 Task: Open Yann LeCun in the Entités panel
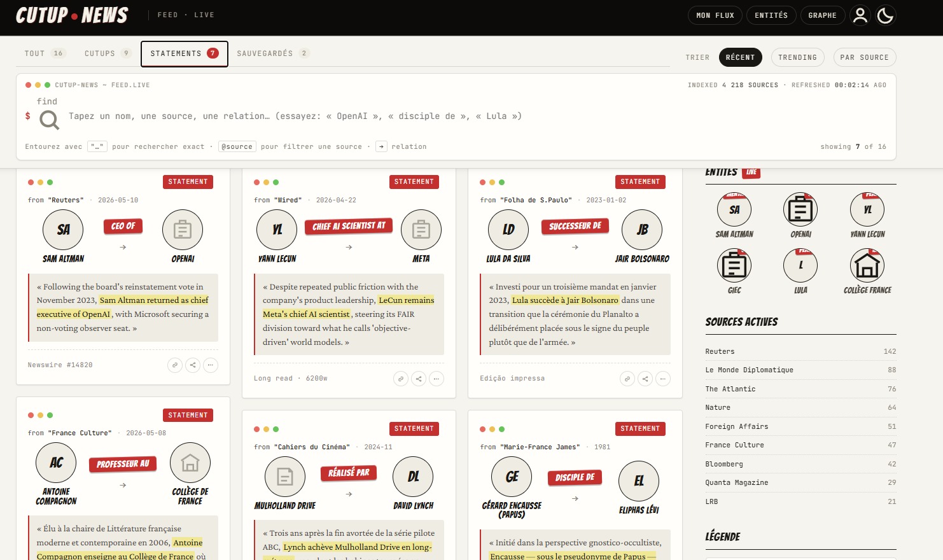tap(867, 216)
